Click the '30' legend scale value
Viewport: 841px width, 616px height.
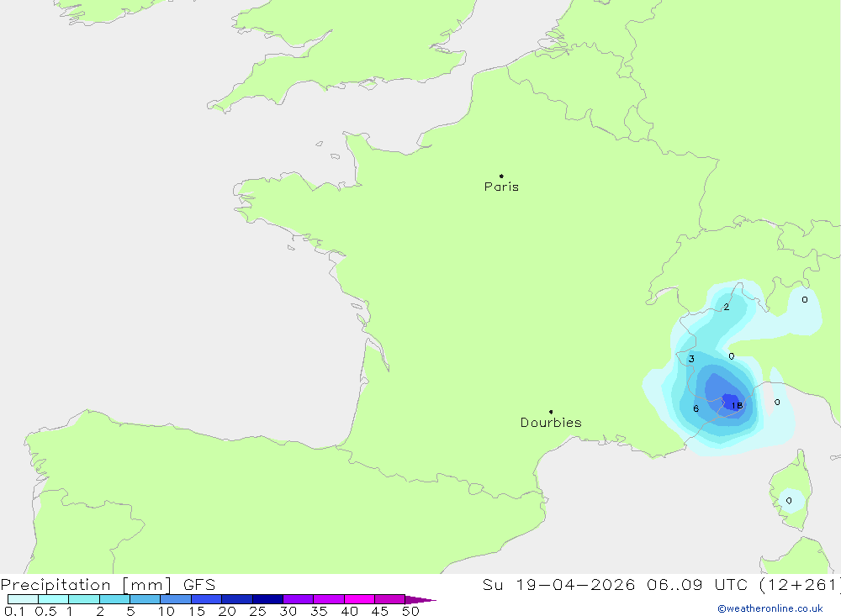[288, 611]
